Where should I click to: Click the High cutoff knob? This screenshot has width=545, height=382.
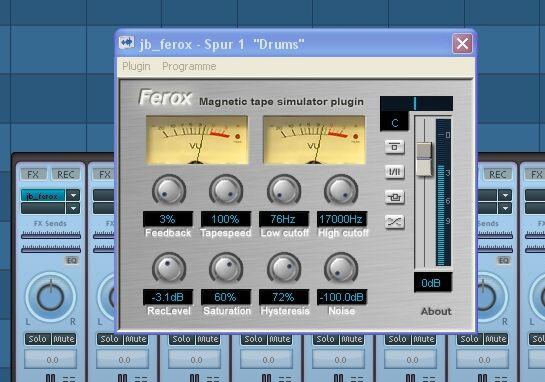tap(341, 190)
